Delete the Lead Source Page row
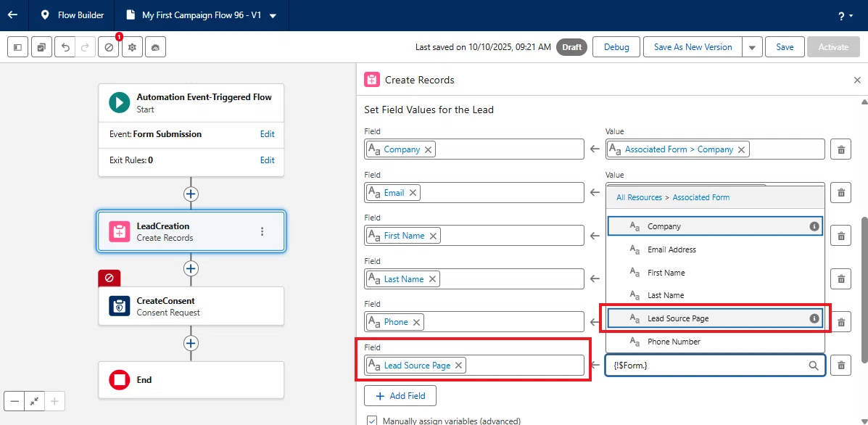Viewport: 868px width, 425px height. [x=841, y=366]
